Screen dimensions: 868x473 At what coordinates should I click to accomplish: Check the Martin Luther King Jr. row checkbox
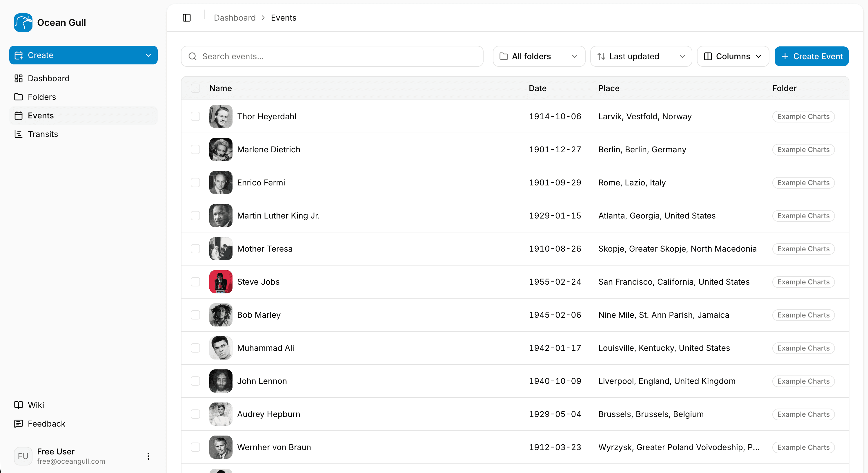pos(195,216)
